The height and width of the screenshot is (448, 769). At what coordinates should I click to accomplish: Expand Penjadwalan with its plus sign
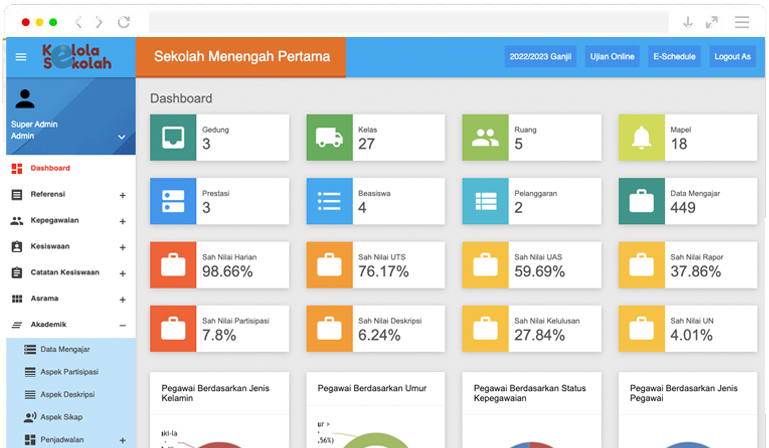coord(123,440)
